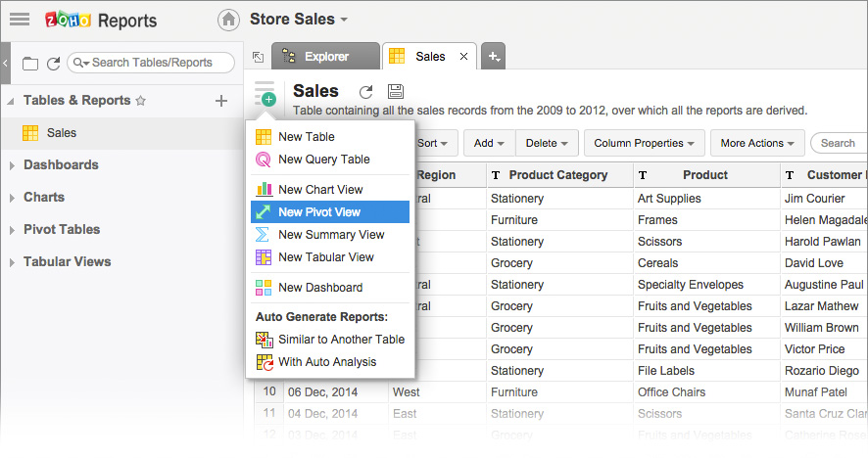The height and width of the screenshot is (458, 868).
Task: Choose New Chart View from menu
Action: 320,190
